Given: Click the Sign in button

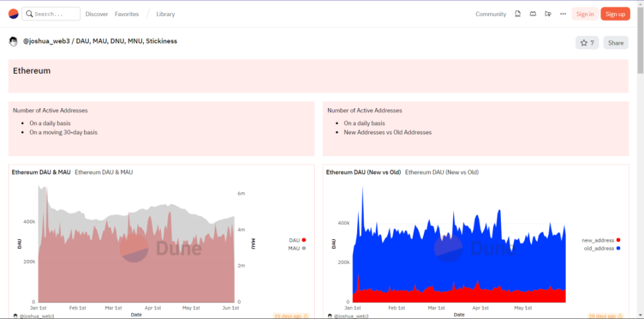Looking at the screenshot, I should 585,14.
